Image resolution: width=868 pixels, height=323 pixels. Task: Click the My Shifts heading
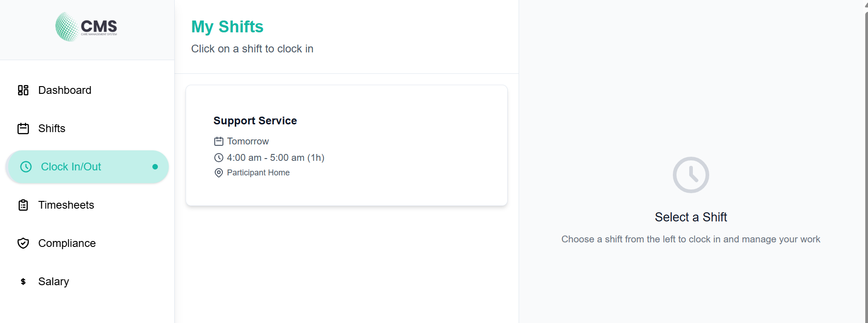[x=227, y=26]
